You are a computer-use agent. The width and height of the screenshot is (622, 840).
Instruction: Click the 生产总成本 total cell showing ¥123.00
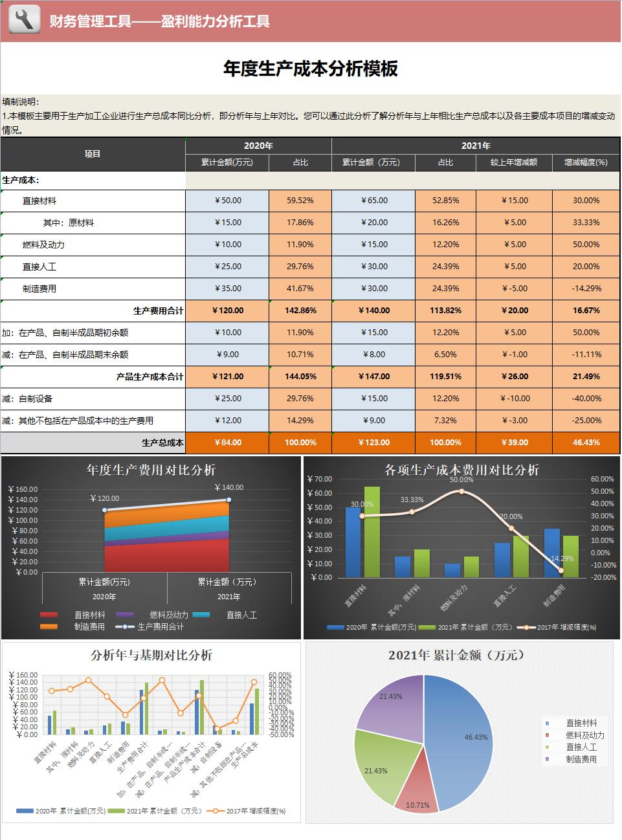[373, 443]
